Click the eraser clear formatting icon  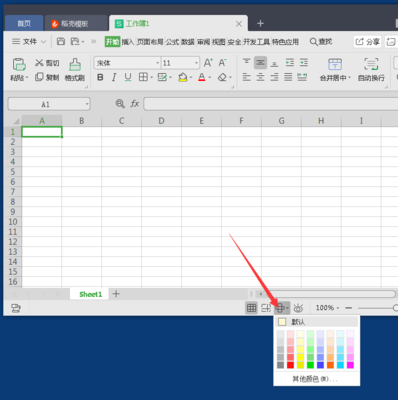222,77
